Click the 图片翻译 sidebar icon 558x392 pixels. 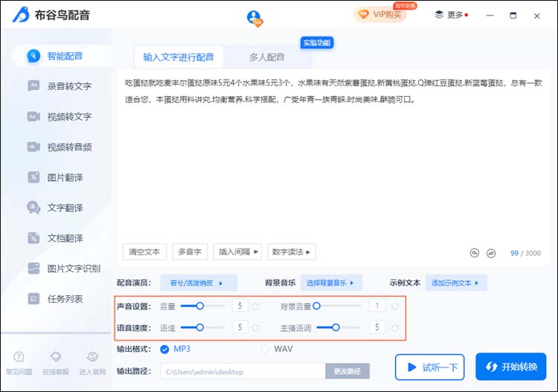coord(33,177)
